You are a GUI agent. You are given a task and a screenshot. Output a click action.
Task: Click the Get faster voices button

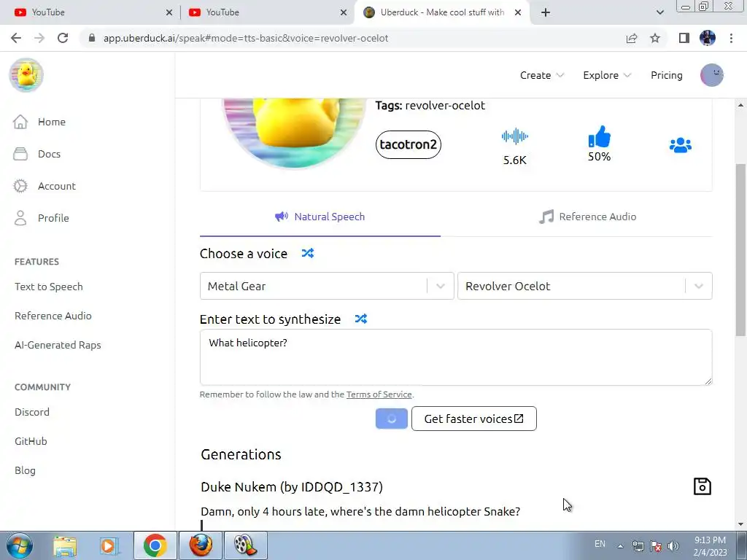point(474,419)
